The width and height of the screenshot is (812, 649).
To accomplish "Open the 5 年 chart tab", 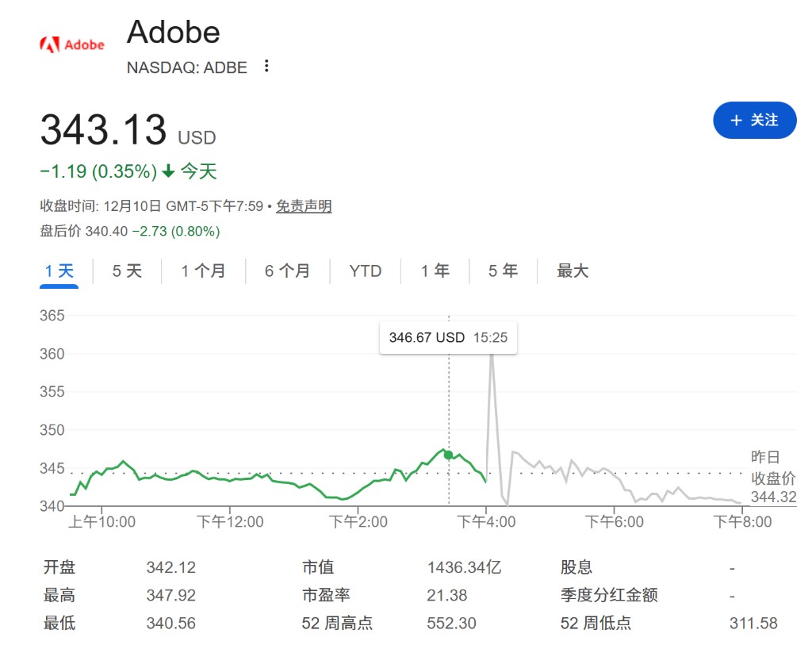I will coord(503,271).
